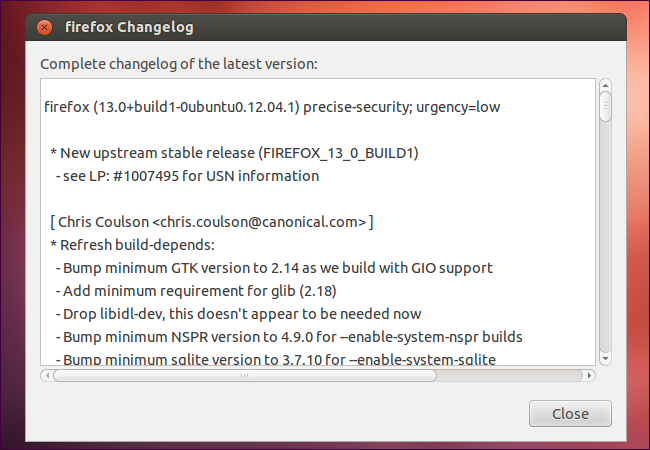The image size is (650, 450).
Task: Click the vertical scrollbar down arrow
Action: click(x=605, y=357)
